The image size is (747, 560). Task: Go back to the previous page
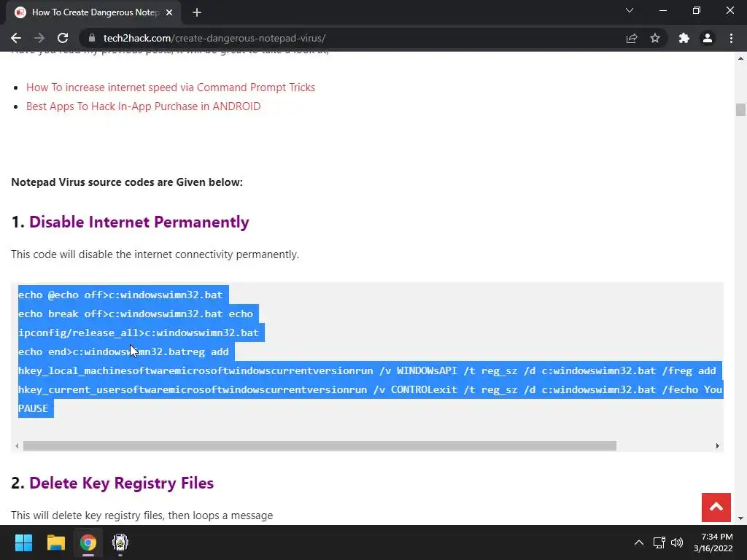(x=16, y=38)
